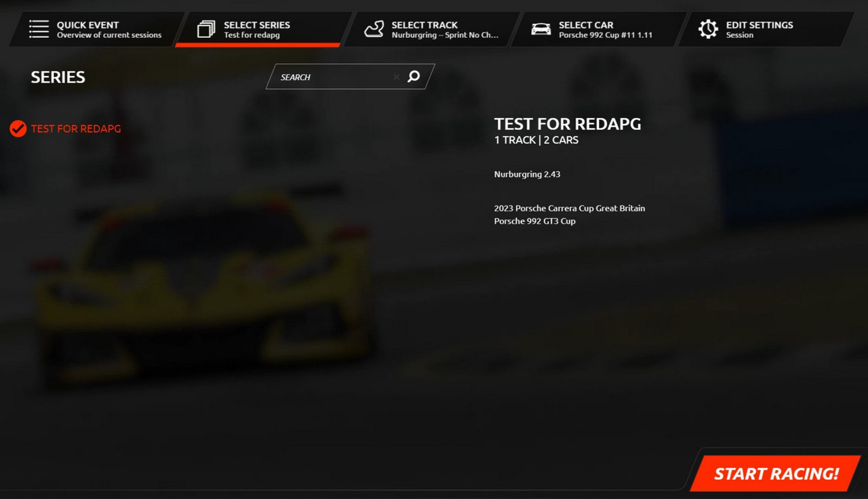The image size is (868, 499).
Task: Clear the search with the X icon
Action: click(396, 77)
